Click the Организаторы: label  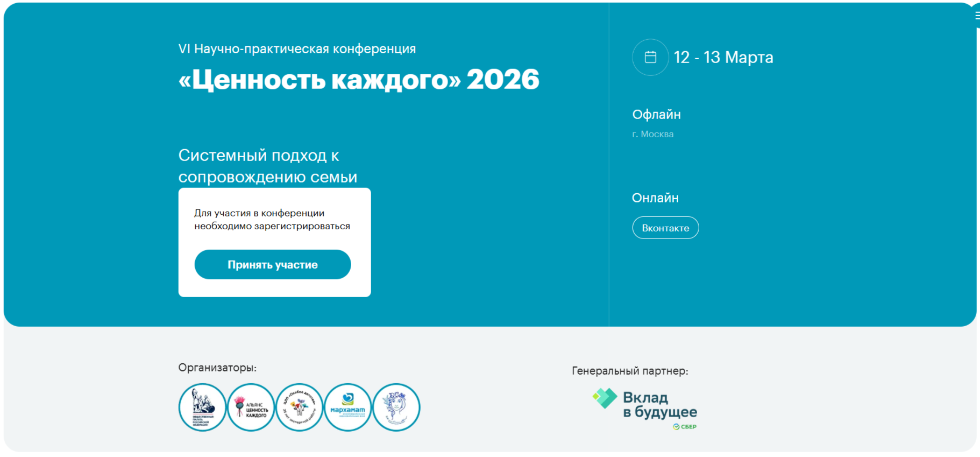point(217,368)
